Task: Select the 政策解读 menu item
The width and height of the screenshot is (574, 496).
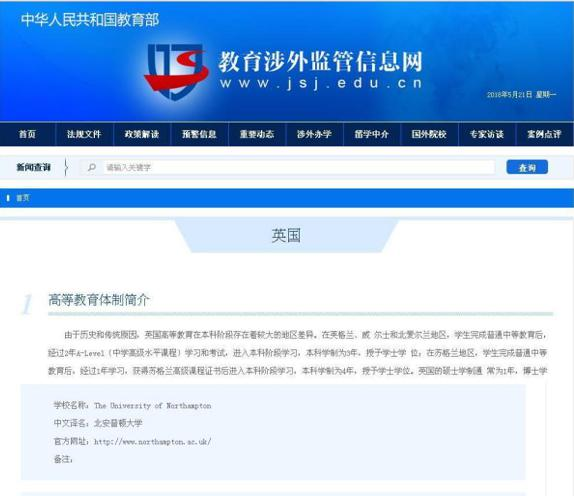Action: (142, 134)
